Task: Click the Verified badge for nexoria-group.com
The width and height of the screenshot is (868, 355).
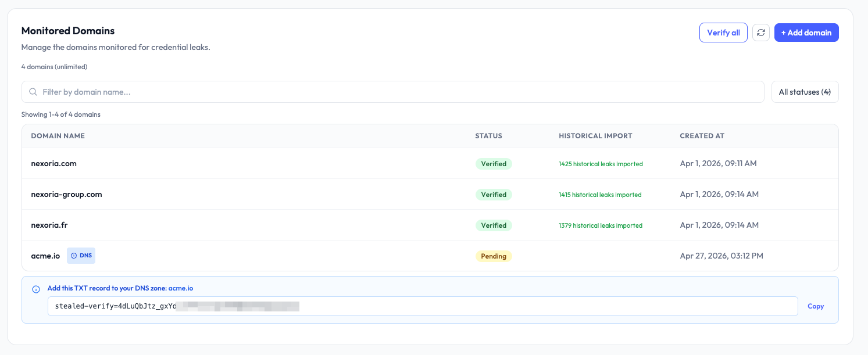Action: (494, 194)
